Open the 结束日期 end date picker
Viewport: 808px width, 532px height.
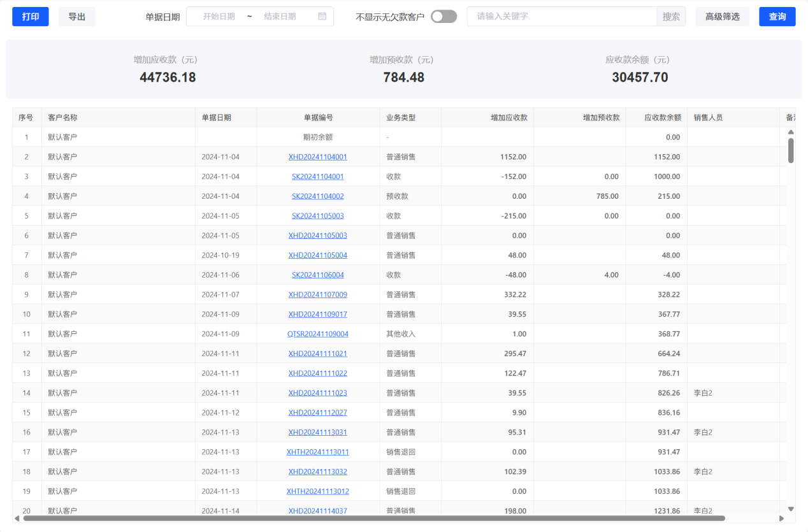280,17
